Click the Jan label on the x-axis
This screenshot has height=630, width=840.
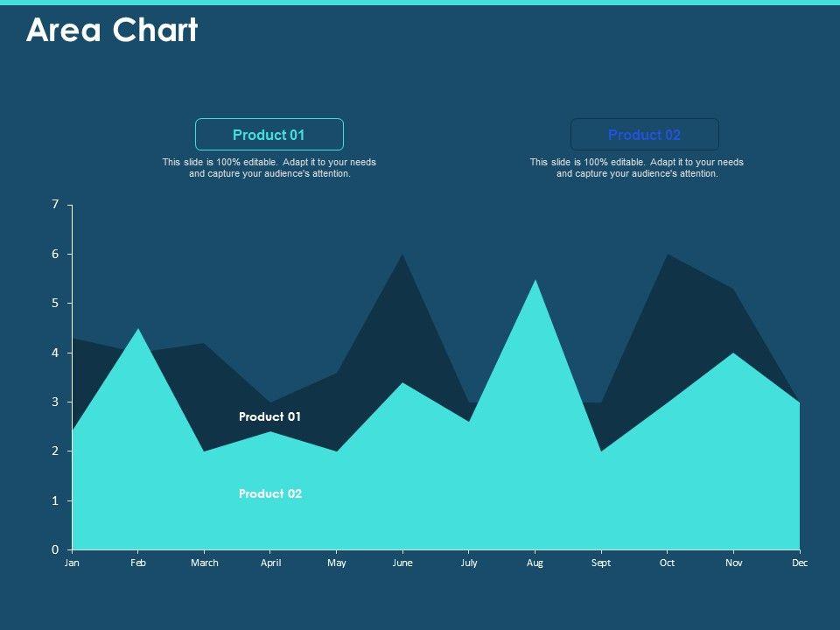click(x=72, y=563)
